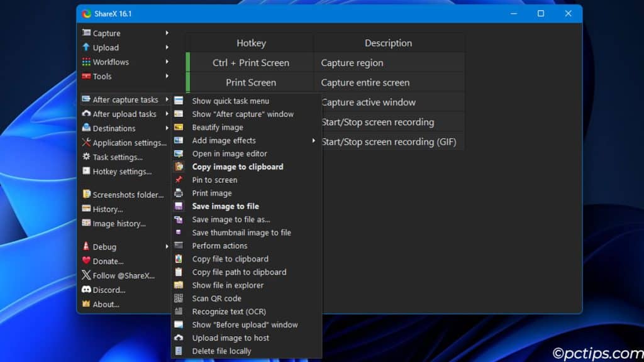The image size is (644, 362).
Task: Enable Show "After capture" window option
Action: [x=247, y=114]
